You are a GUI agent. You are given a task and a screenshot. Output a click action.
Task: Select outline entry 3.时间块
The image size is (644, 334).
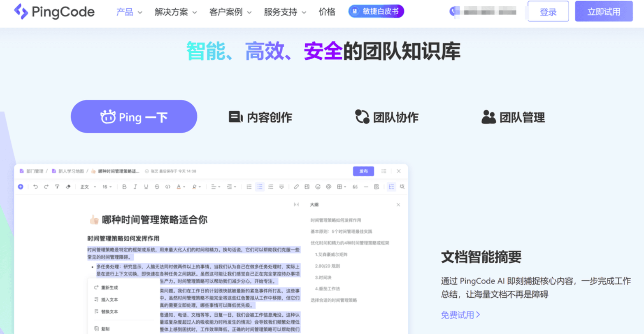point(323,277)
